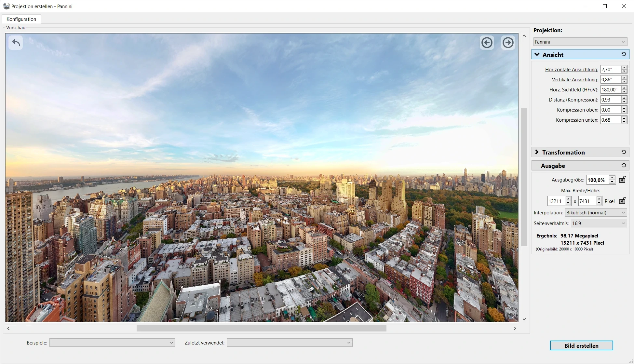Toggle the lock beside Max. Breite/Höhe Pixel
The image size is (634, 364).
click(622, 201)
